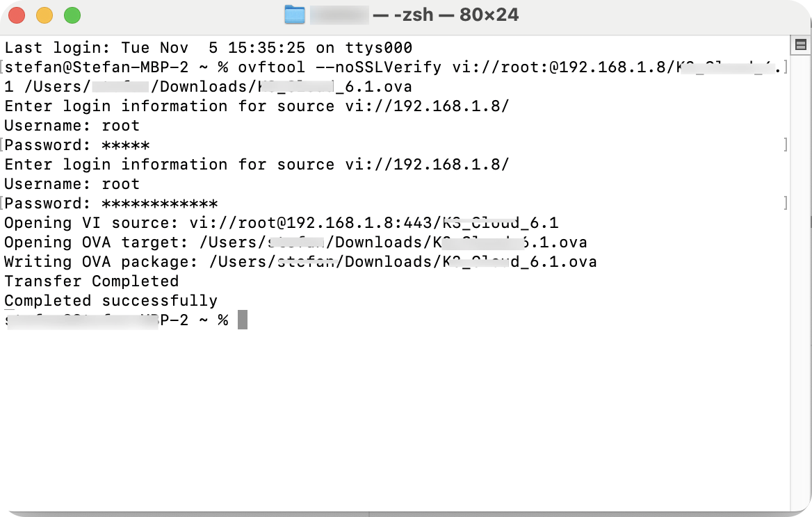Close the Terminal window with red button
812x517 pixels.
pyautogui.click(x=17, y=15)
